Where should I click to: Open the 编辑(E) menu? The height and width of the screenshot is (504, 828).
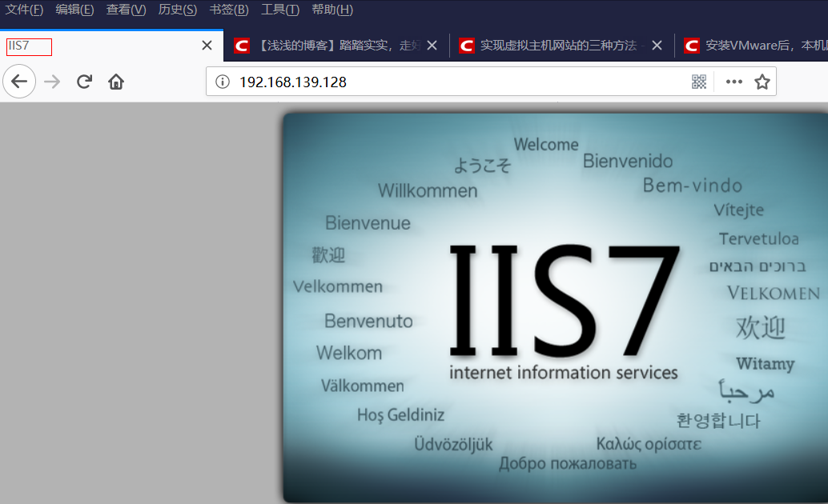[x=74, y=10]
